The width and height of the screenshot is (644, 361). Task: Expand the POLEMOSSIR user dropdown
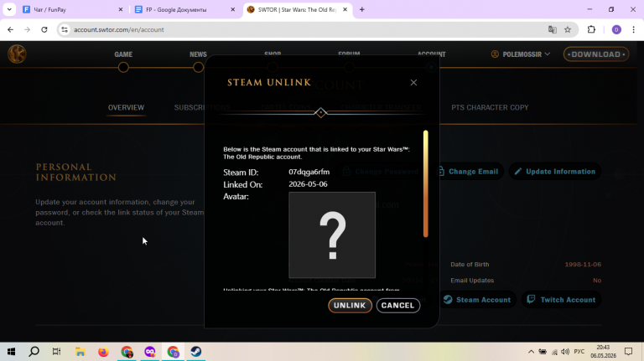point(521,54)
